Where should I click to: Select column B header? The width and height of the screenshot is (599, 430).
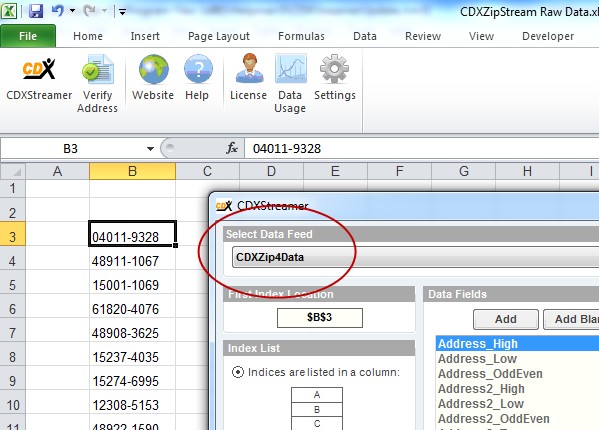pyautogui.click(x=132, y=171)
